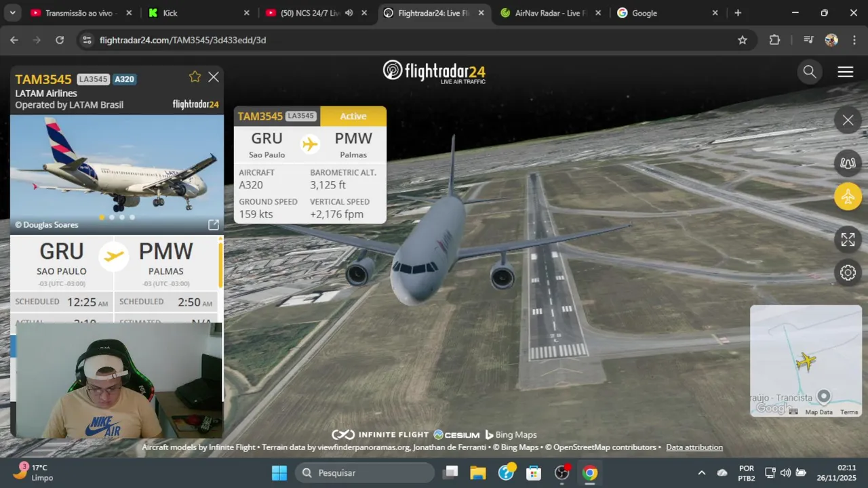The width and height of the screenshot is (868, 488).
Task: Open the Flightradar24 hamburger menu
Action: coord(846,72)
